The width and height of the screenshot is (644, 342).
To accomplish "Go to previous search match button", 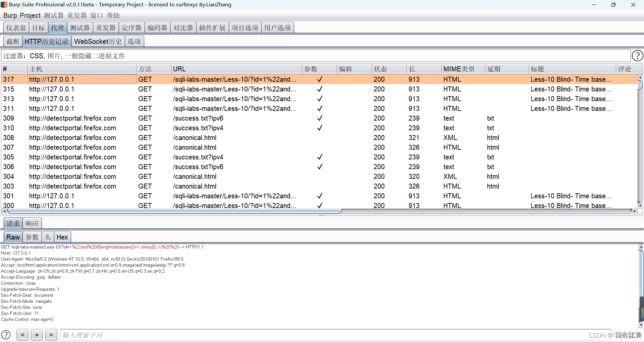I will click(22, 335).
